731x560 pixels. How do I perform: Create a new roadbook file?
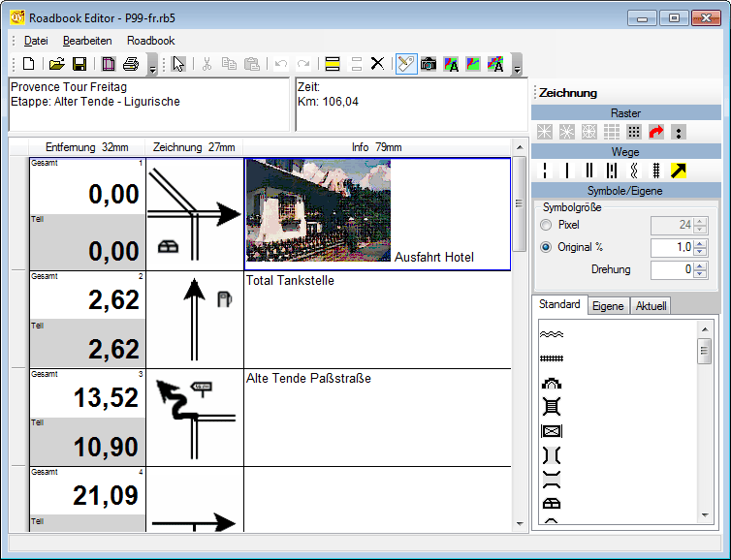[x=29, y=64]
